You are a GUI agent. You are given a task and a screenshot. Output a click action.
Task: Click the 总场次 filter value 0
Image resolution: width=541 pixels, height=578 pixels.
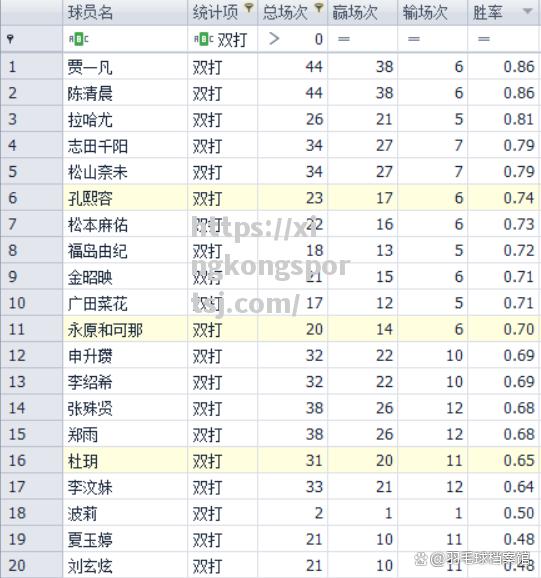coord(318,39)
